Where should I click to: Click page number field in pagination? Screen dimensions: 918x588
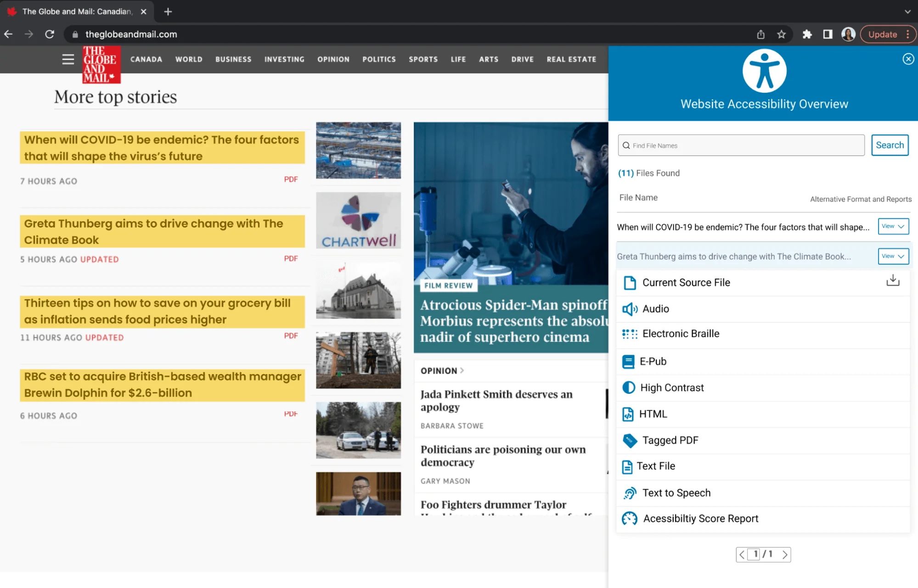click(753, 554)
